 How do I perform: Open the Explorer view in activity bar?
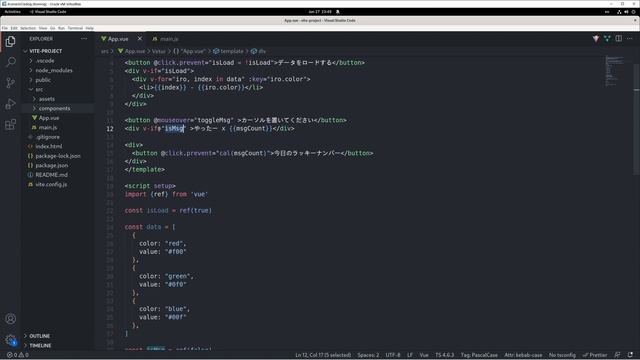click(11, 41)
